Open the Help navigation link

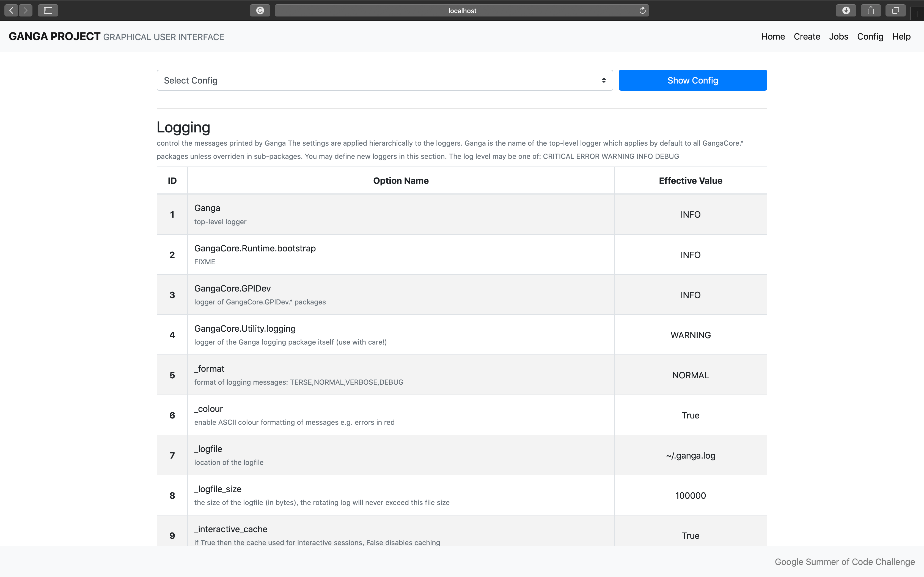[x=901, y=37]
